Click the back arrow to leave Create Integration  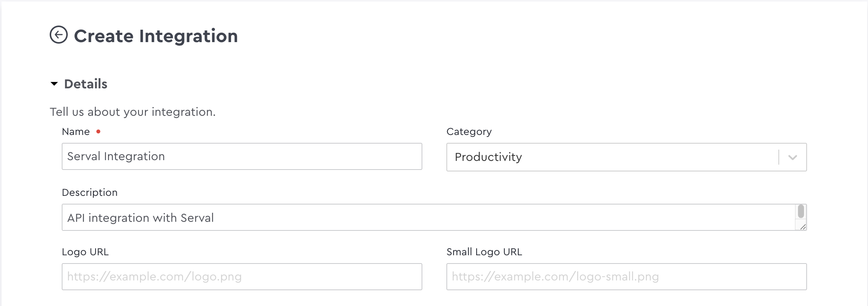pyautogui.click(x=59, y=35)
